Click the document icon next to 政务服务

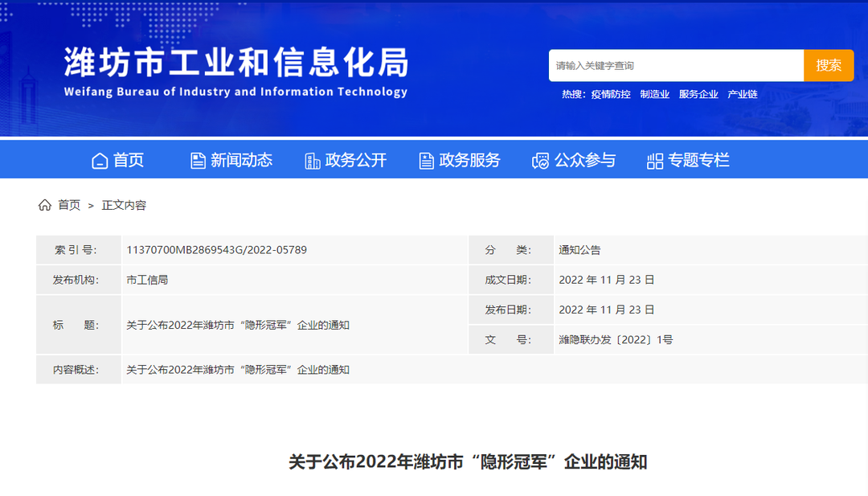pos(427,161)
